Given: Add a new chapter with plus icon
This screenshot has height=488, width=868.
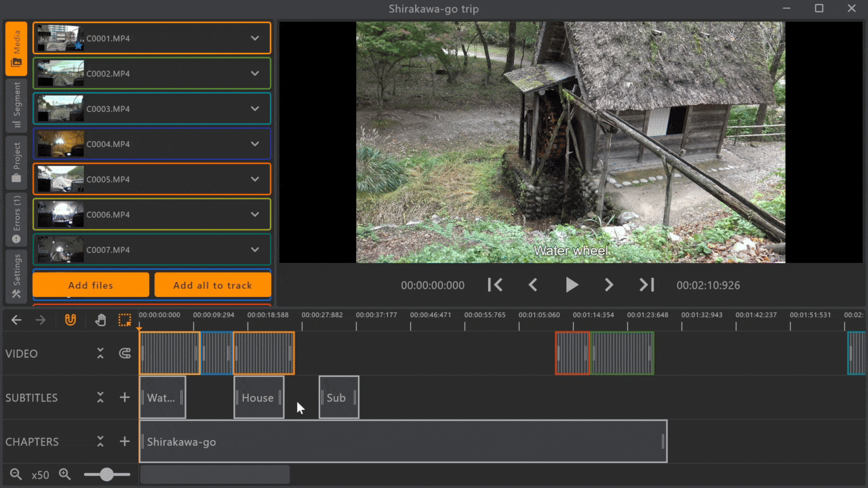Looking at the screenshot, I should coord(125,442).
